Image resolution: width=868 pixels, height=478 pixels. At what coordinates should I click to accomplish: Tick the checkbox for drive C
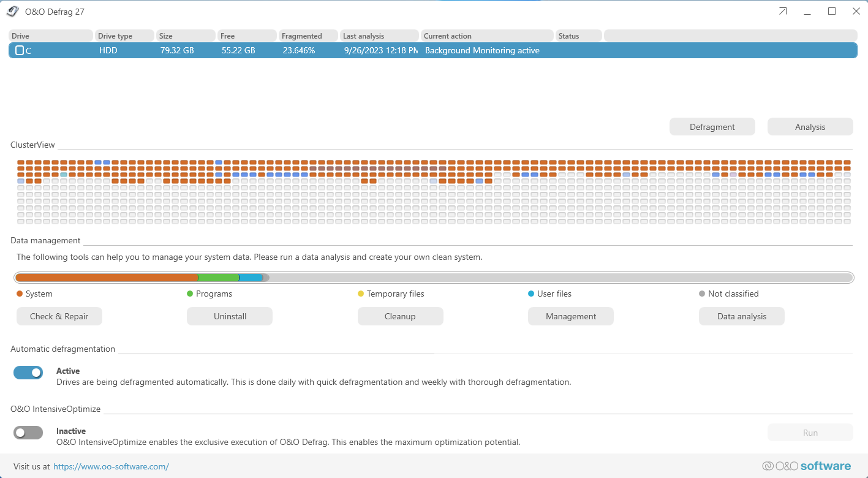tap(20, 51)
